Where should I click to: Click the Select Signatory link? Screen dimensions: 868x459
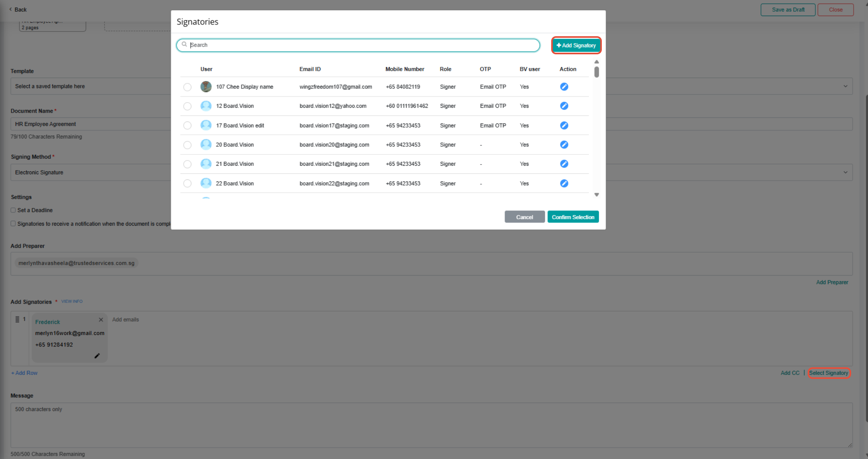829,373
